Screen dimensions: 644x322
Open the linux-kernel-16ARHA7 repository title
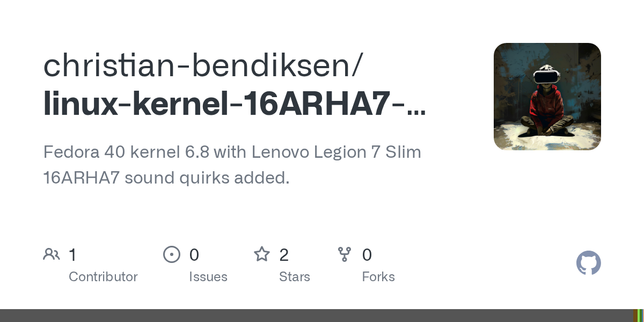[x=235, y=104]
